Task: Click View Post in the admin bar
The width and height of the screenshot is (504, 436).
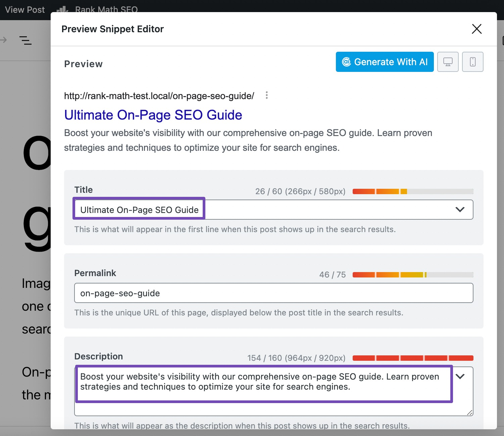Action: click(25, 10)
